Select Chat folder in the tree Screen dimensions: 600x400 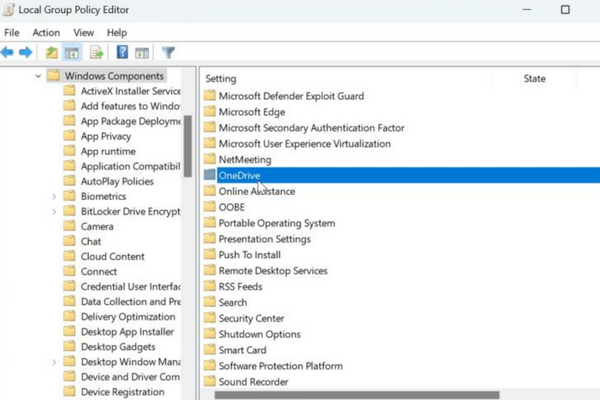pos(91,242)
